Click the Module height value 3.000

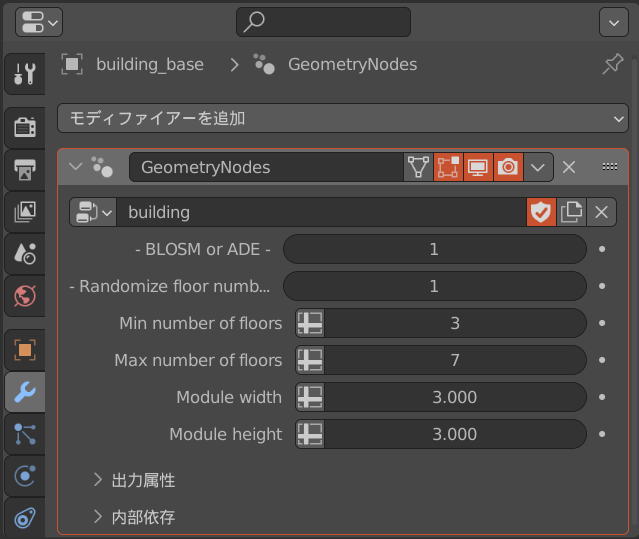click(455, 434)
